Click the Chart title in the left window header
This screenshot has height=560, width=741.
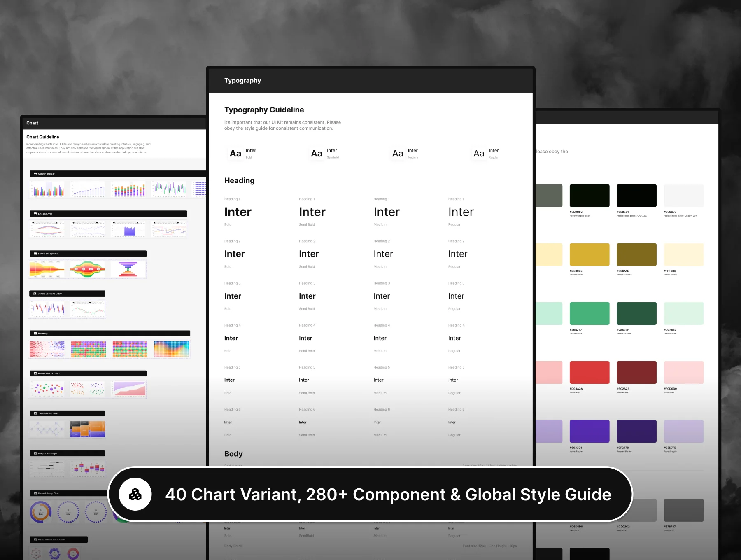pos(32,123)
